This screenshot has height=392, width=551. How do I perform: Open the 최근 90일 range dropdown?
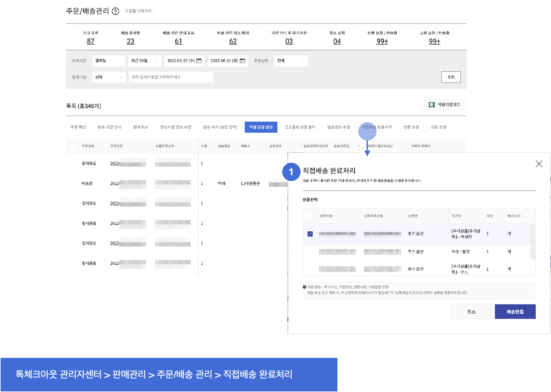click(x=144, y=61)
